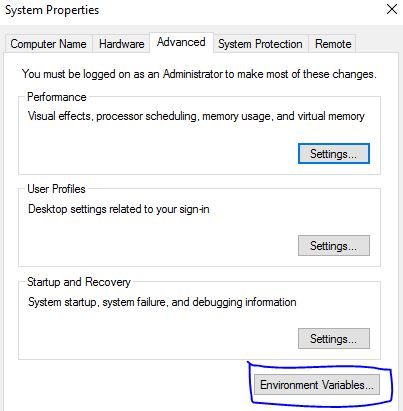Image resolution: width=403 pixels, height=411 pixels.
Task: Switch to the Computer Name tab
Action: 48,44
